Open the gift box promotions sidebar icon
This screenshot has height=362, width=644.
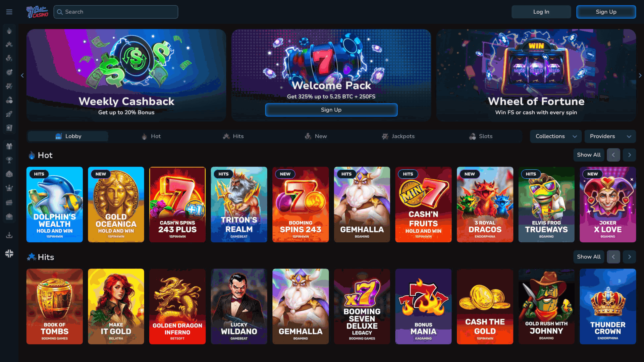(9, 146)
